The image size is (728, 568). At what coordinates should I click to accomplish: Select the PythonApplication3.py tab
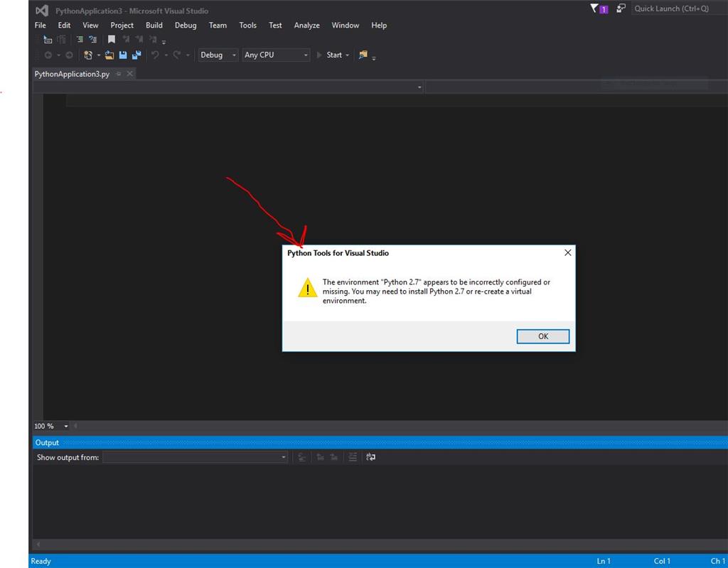click(x=72, y=74)
